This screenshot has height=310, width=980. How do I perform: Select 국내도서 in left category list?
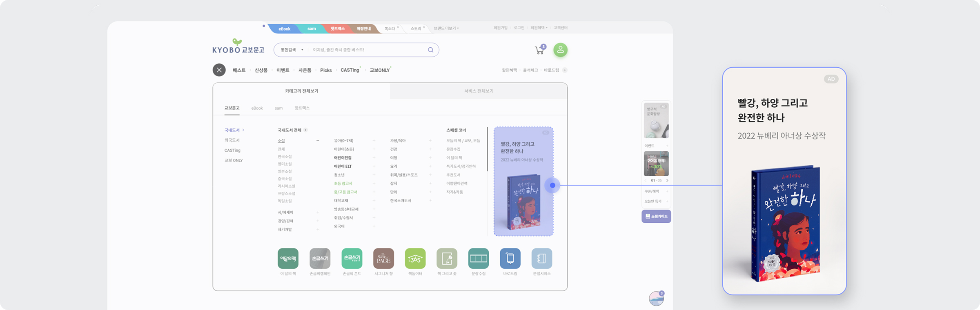pos(232,130)
